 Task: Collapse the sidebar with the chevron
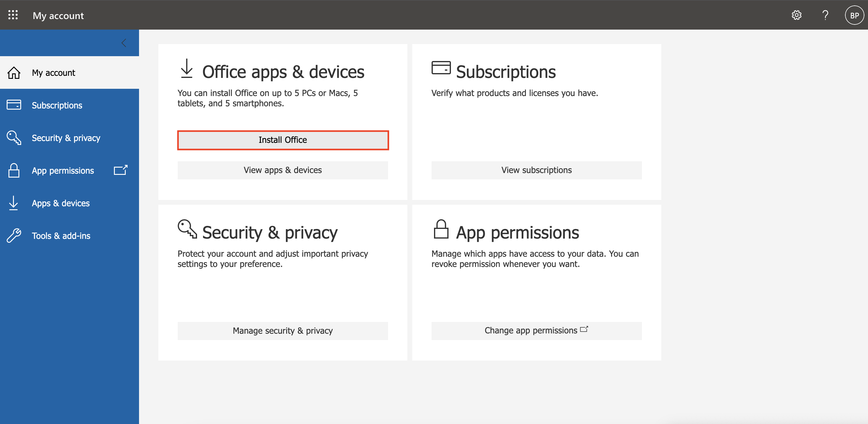(x=124, y=43)
